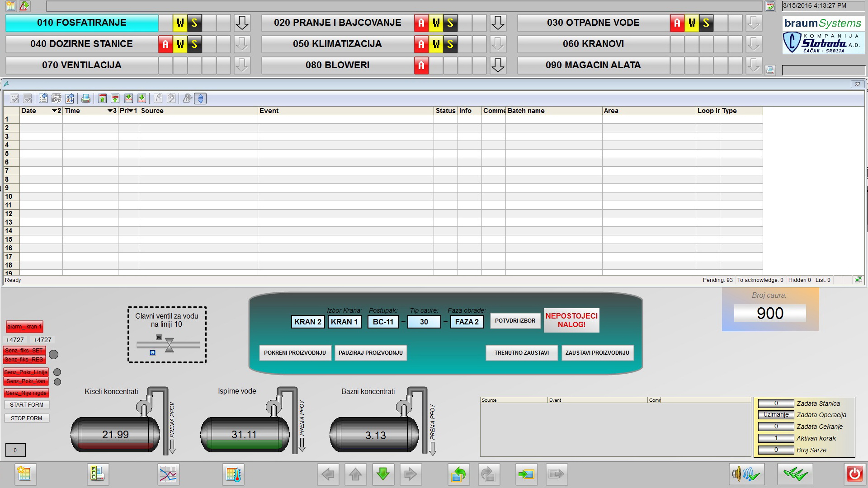Select the green down-arrow navigation icon
Image resolution: width=868 pixels, height=488 pixels.
382,474
